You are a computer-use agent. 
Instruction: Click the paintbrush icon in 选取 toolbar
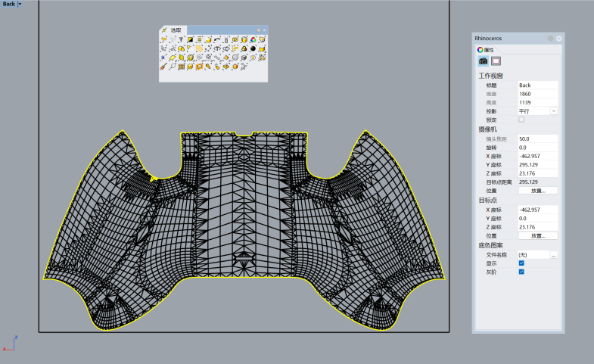pos(163,67)
